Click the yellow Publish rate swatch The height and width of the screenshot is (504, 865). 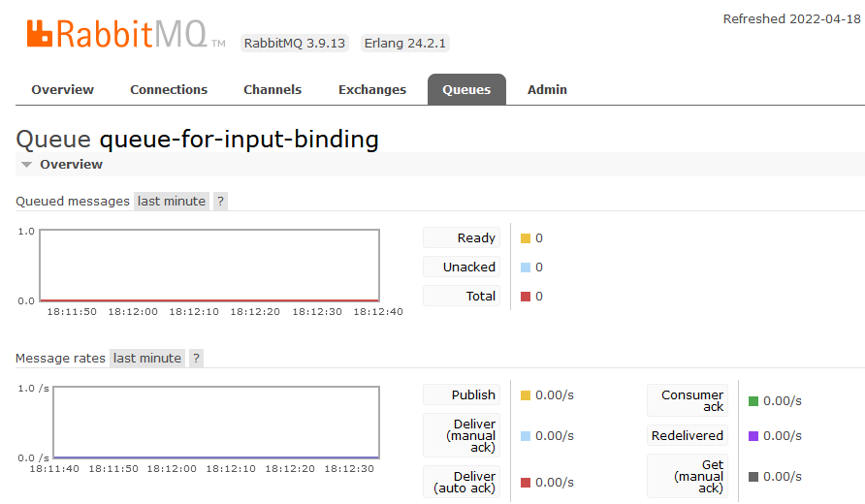(x=526, y=395)
